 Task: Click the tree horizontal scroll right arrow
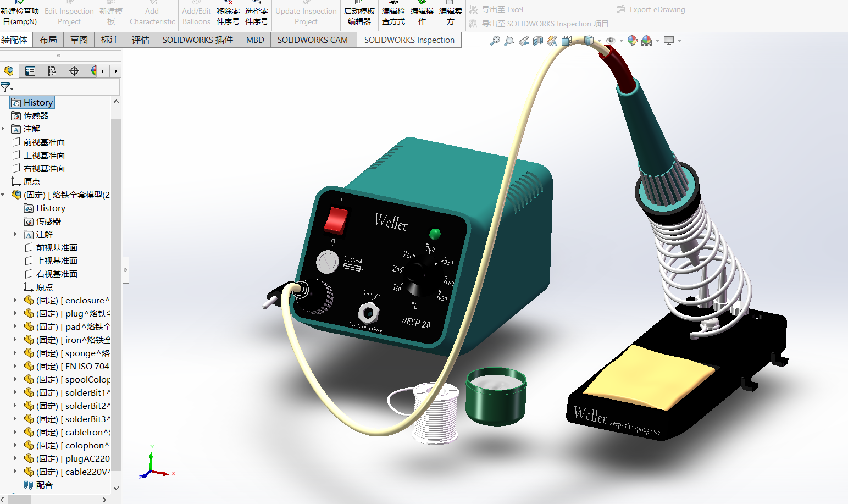[x=105, y=499]
